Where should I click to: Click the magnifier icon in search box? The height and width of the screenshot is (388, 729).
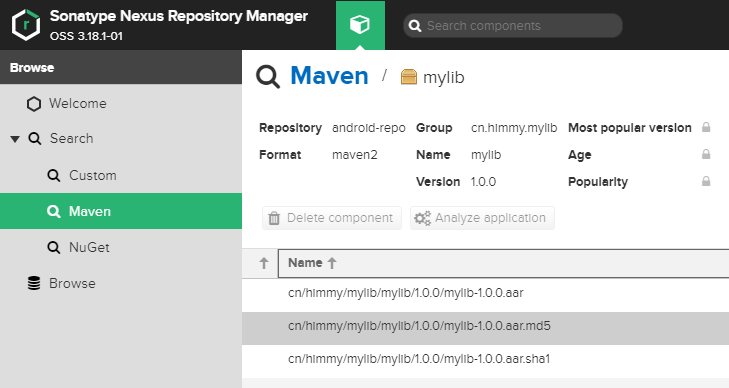[x=415, y=26]
